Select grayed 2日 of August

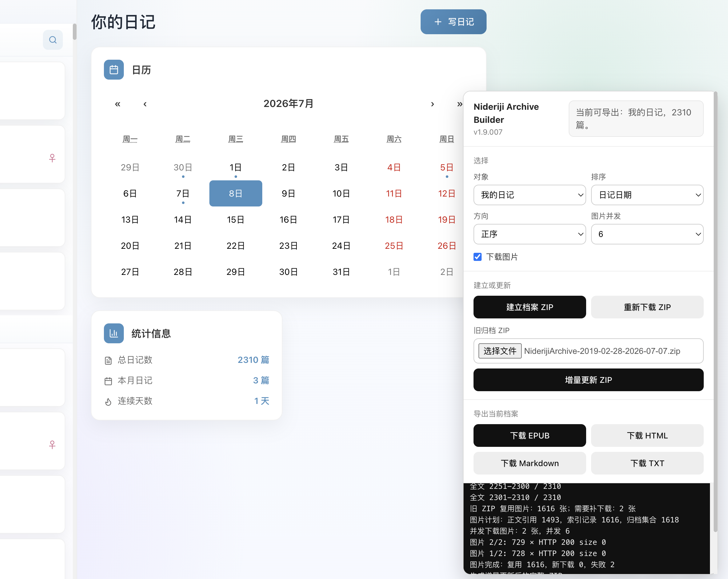click(x=446, y=272)
